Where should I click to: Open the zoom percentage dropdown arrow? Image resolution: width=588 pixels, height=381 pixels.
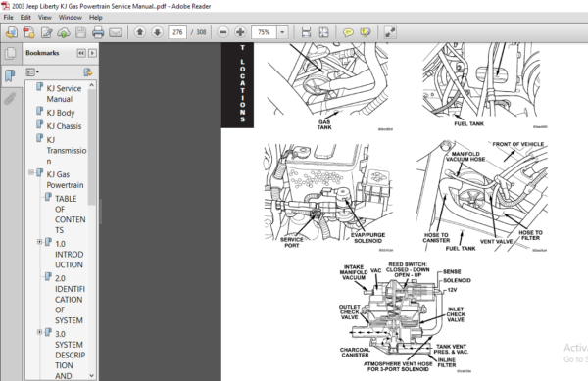[x=282, y=32]
